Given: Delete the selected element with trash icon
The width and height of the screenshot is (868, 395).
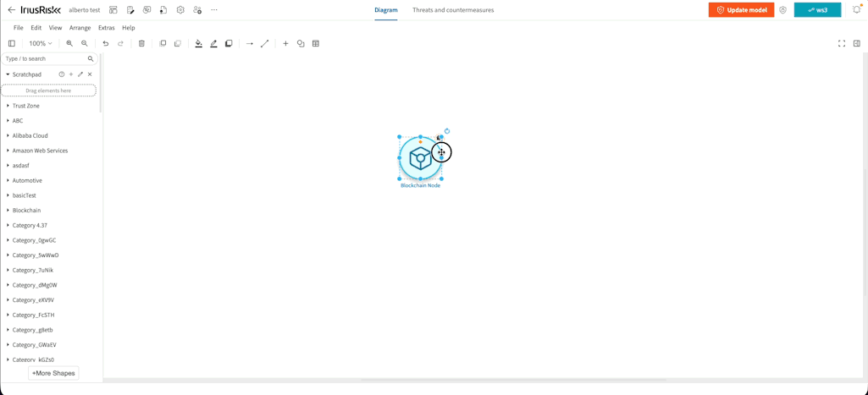Looking at the screenshot, I should 141,43.
